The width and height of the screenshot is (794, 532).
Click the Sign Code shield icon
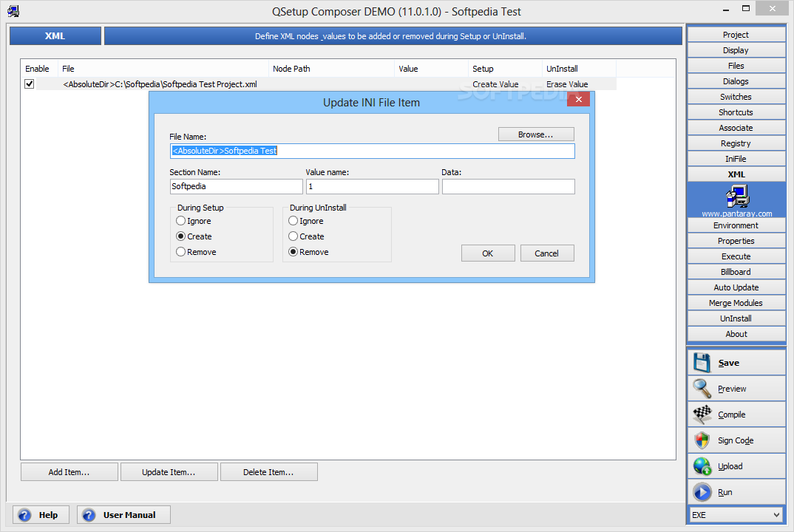pyautogui.click(x=702, y=440)
